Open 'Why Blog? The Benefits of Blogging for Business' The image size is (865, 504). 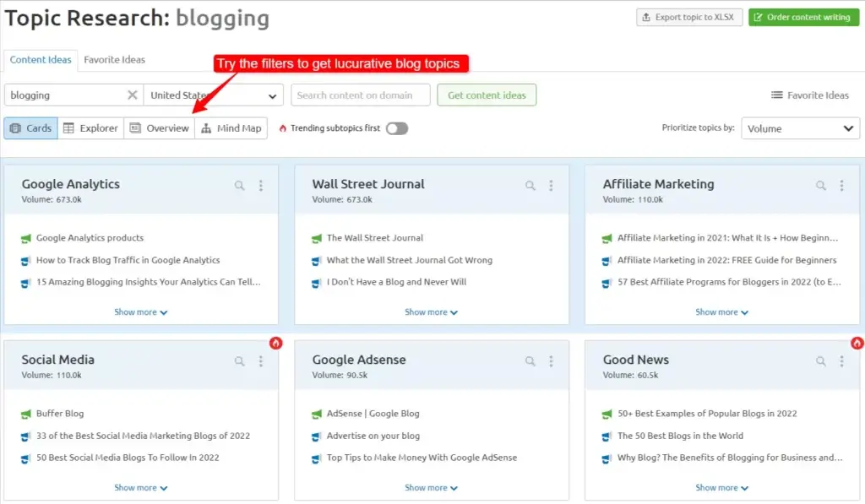(730, 457)
